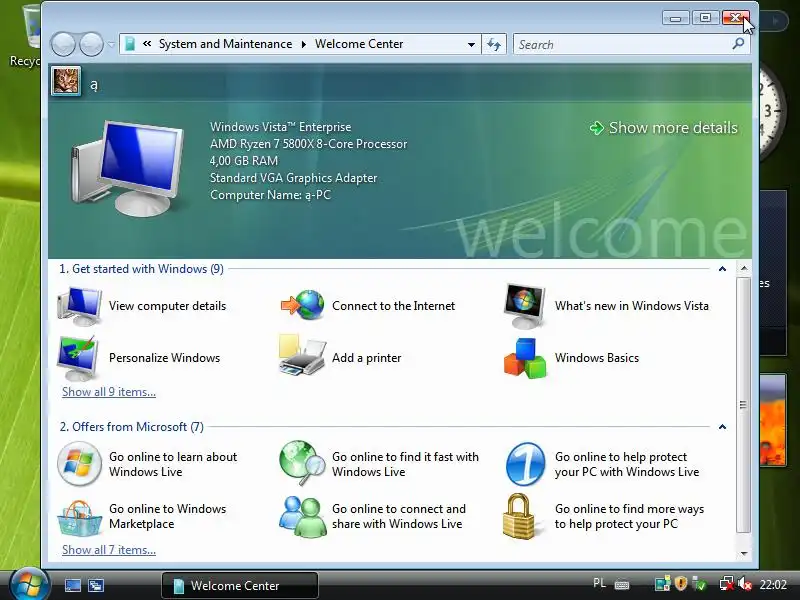Click the network connection tray icon
Screen dimensions: 800x600
click(x=726, y=584)
